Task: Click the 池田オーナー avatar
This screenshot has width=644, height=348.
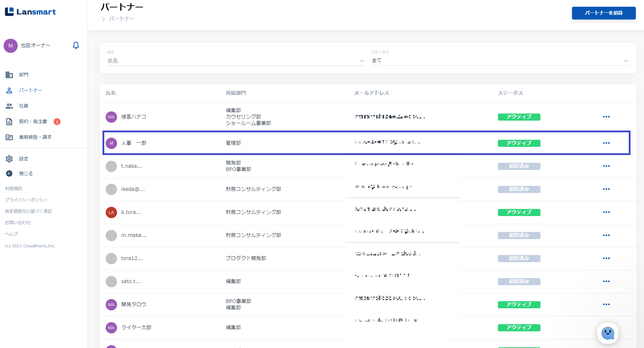Action: 11,46
